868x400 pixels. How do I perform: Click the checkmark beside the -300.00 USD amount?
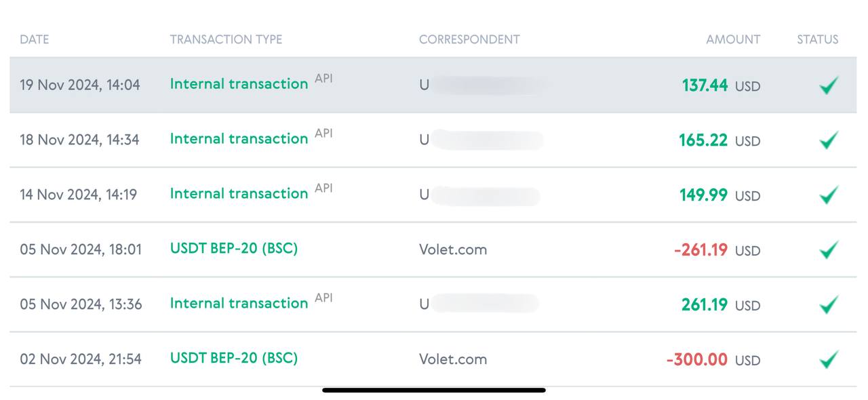[x=828, y=359]
